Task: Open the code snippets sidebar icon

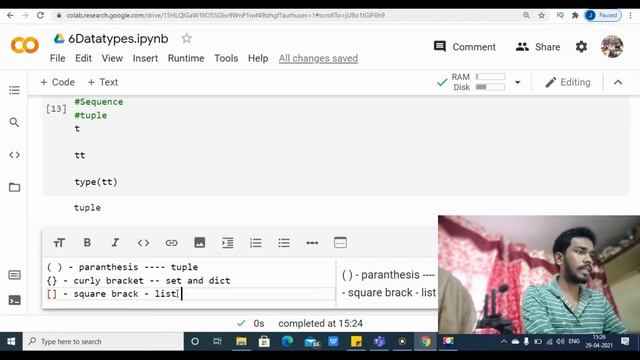Action: [14, 155]
